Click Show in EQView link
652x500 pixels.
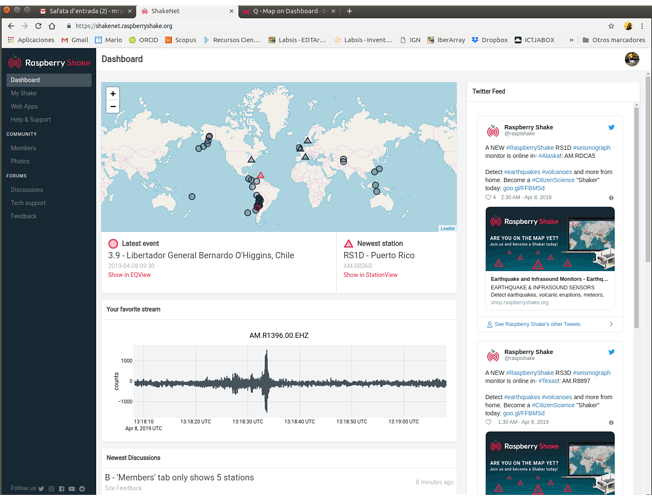pyautogui.click(x=129, y=275)
